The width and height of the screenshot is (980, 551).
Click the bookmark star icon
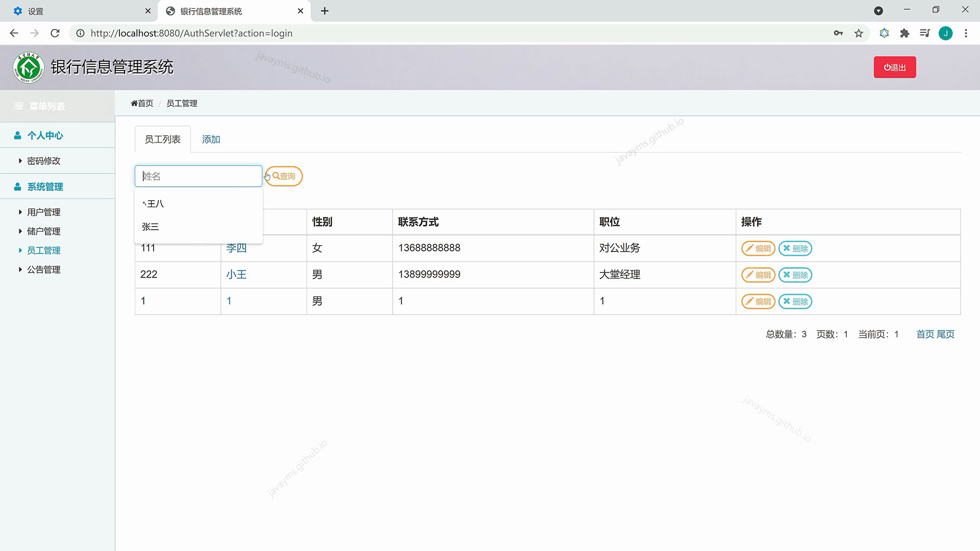tap(859, 33)
